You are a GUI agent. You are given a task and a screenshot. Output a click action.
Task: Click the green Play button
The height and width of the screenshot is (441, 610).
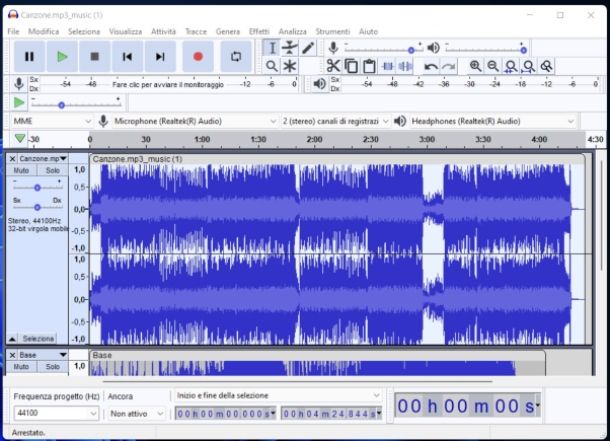coord(62,57)
